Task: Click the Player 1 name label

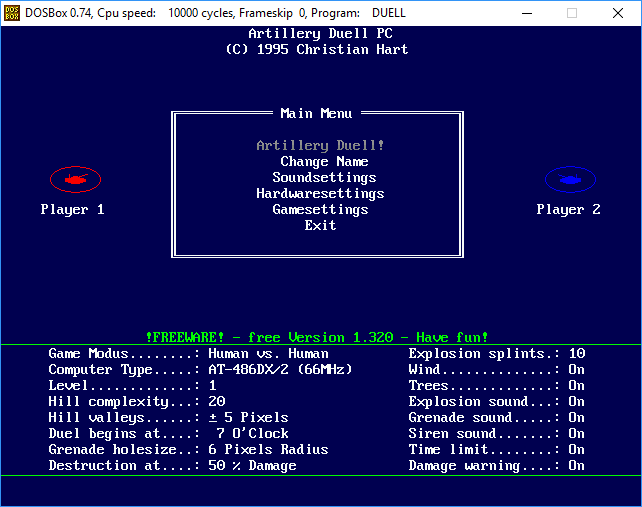Action: (x=72, y=209)
